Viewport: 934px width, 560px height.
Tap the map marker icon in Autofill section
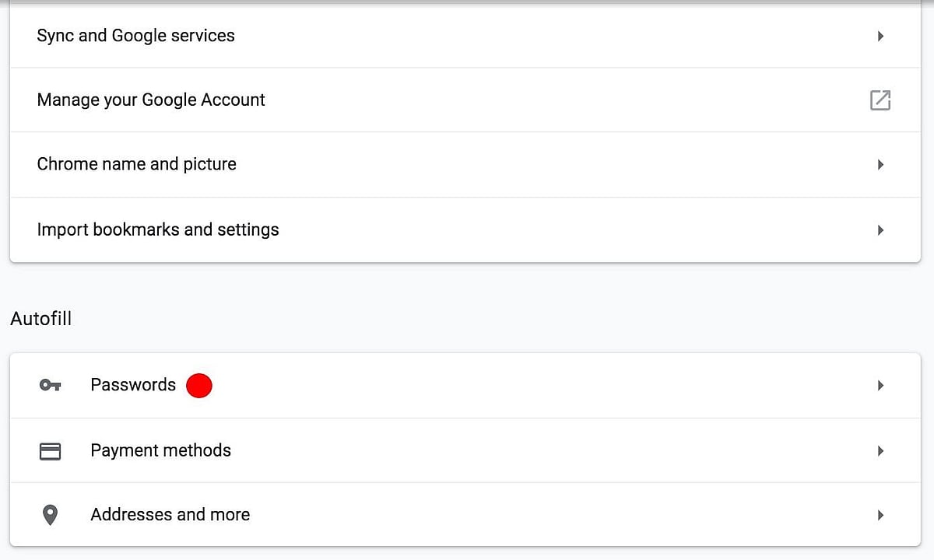click(x=50, y=514)
